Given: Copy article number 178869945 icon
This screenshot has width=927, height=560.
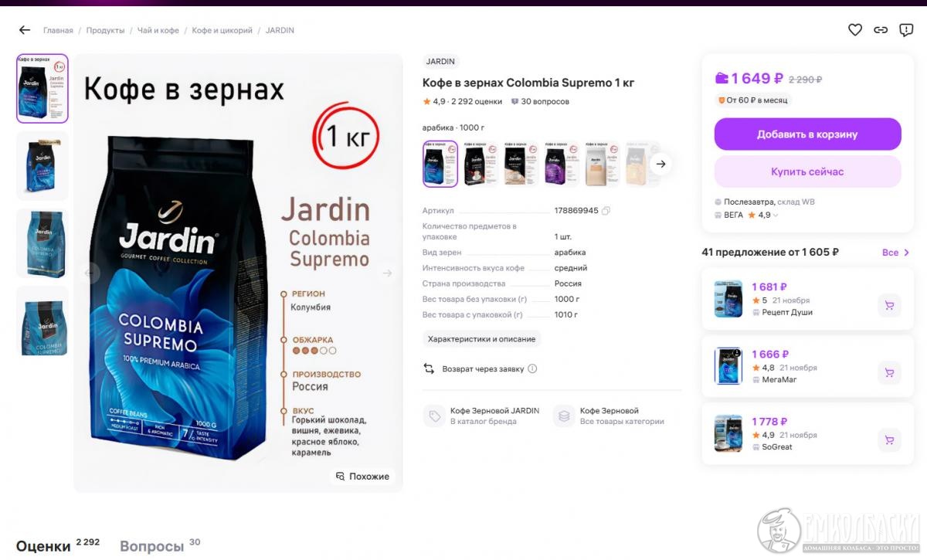Looking at the screenshot, I should click(606, 211).
